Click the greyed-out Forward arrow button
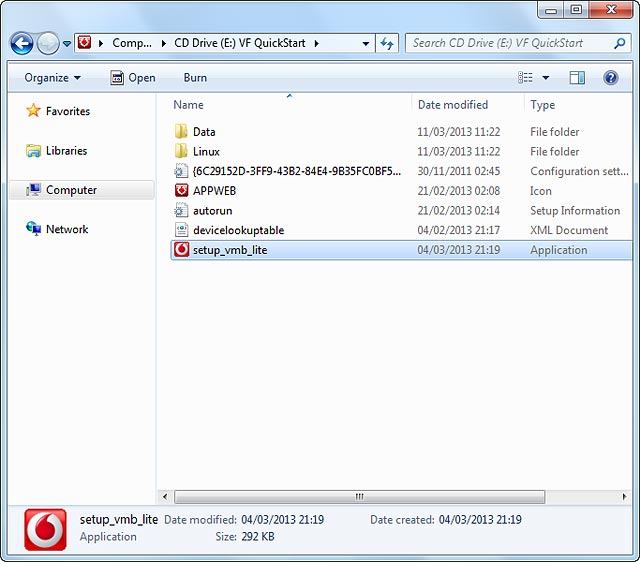This screenshot has height=562, width=640. click(48, 43)
